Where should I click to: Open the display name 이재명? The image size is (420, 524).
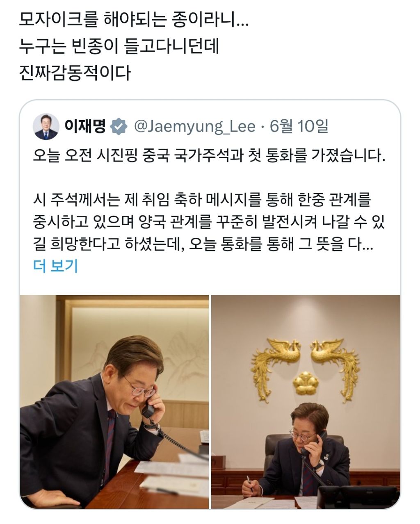coord(85,126)
